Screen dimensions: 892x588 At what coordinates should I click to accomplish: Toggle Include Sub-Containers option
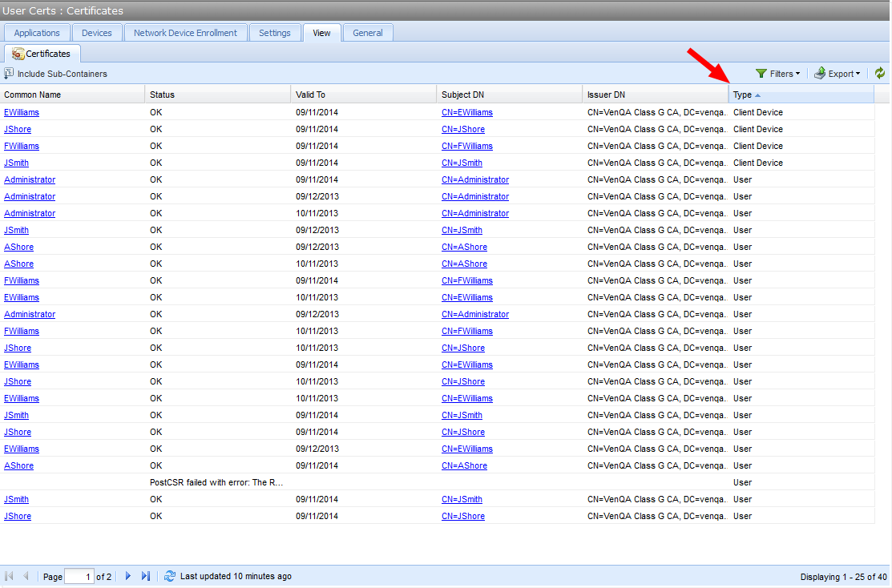55,74
